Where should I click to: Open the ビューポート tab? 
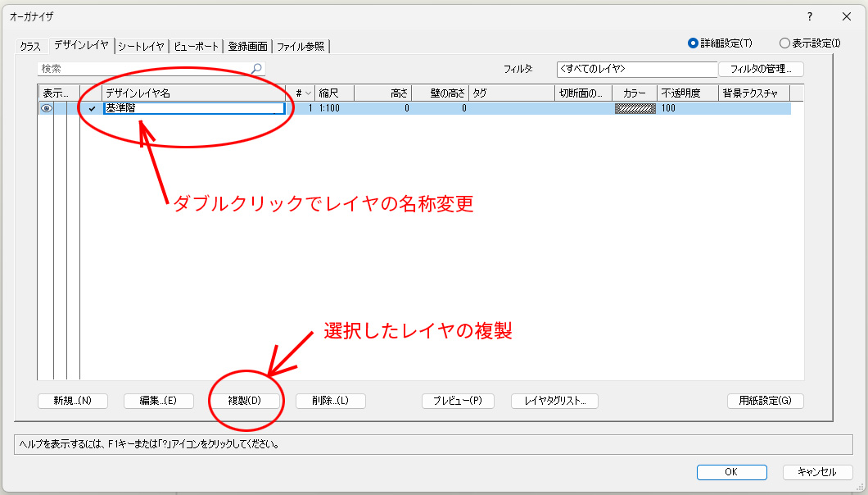pos(197,47)
